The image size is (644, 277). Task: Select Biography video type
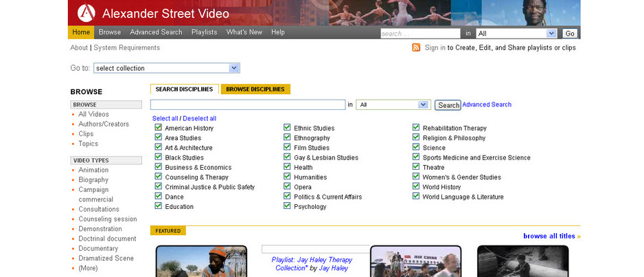93,180
